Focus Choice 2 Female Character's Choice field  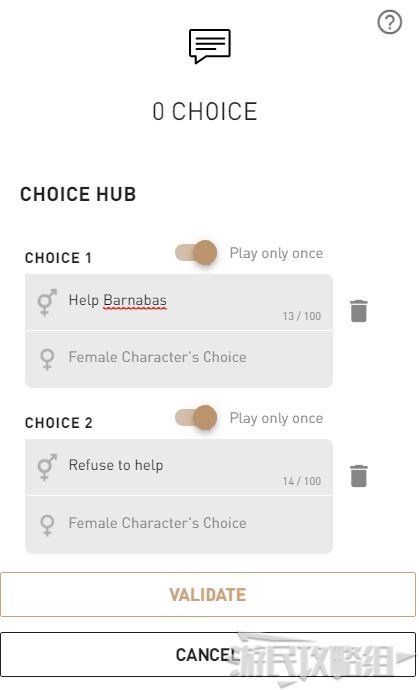point(179,525)
